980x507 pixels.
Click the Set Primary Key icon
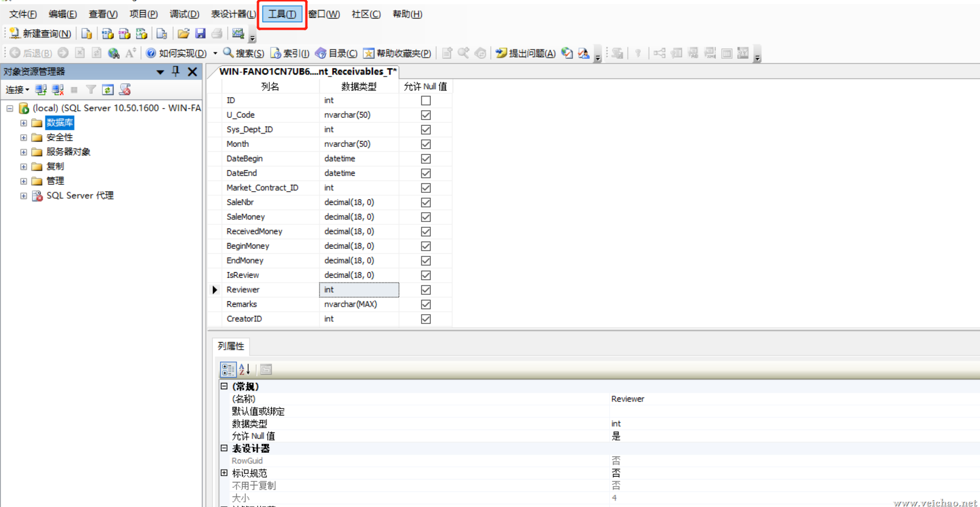pos(638,53)
